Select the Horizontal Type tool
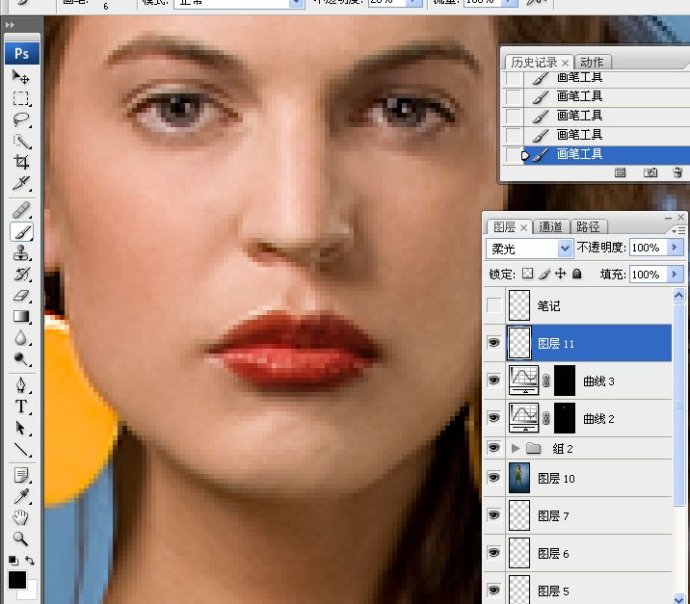This screenshot has height=604, width=690. (21, 406)
